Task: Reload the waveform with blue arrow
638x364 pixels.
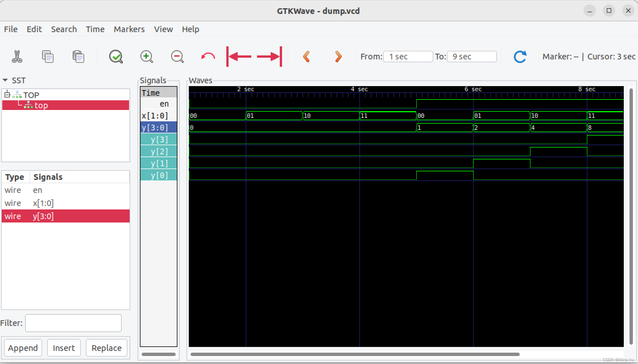Action: click(520, 57)
